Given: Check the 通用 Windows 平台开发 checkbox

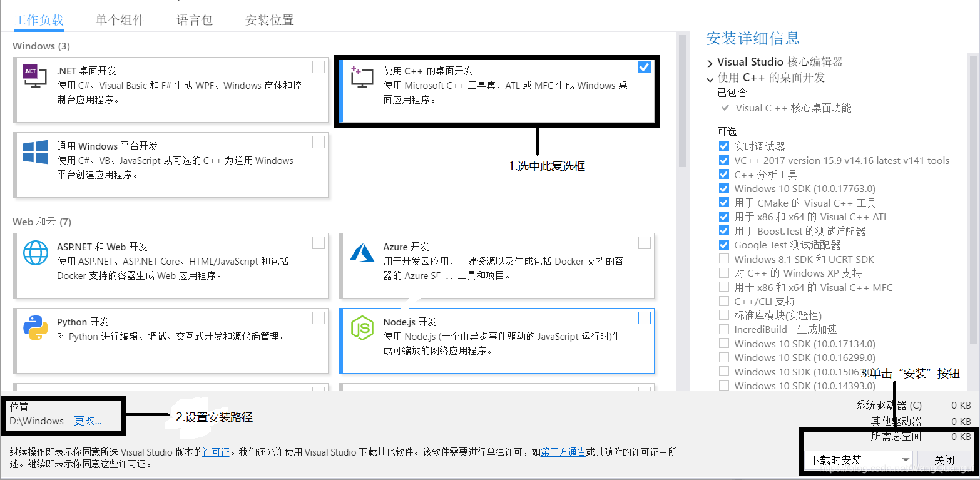Looking at the screenshot, I should (319, 142).
